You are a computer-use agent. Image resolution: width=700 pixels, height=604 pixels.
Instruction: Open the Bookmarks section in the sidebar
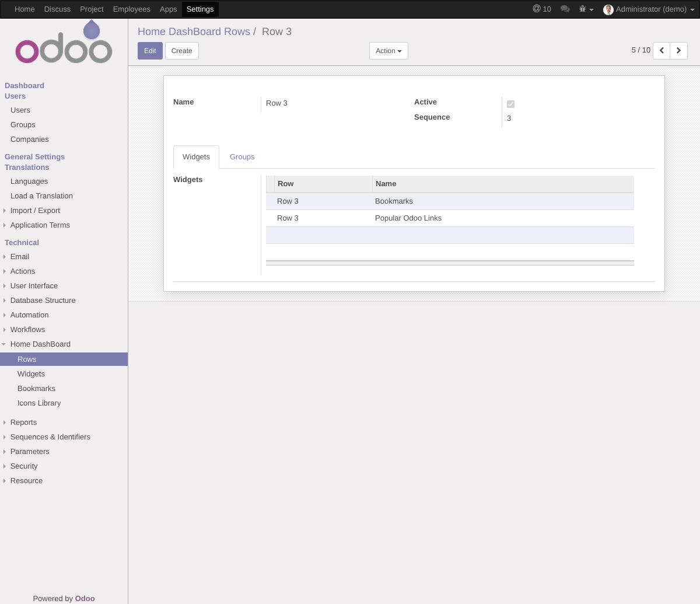click(x=36, y=388)
